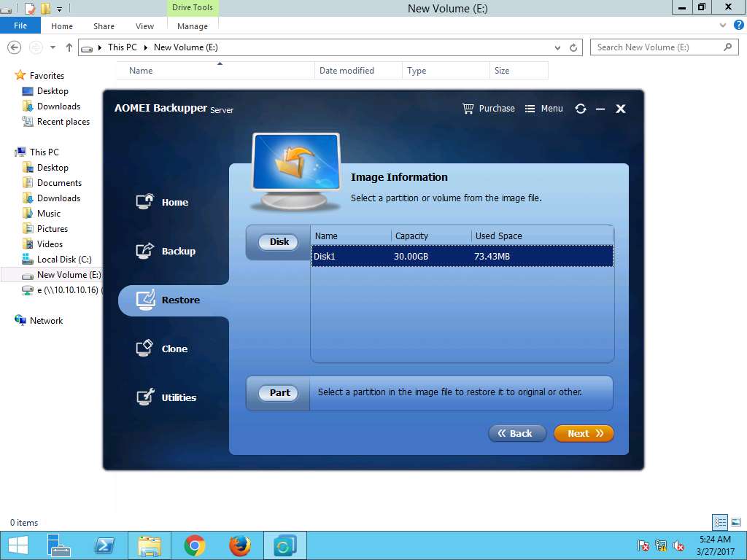
Task: Expand the This PC breadcrumb arrow
Action: click(145, 47)
